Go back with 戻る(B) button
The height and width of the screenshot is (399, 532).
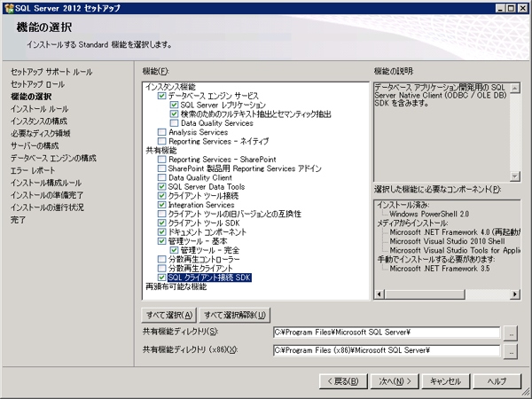coord(343,381)
